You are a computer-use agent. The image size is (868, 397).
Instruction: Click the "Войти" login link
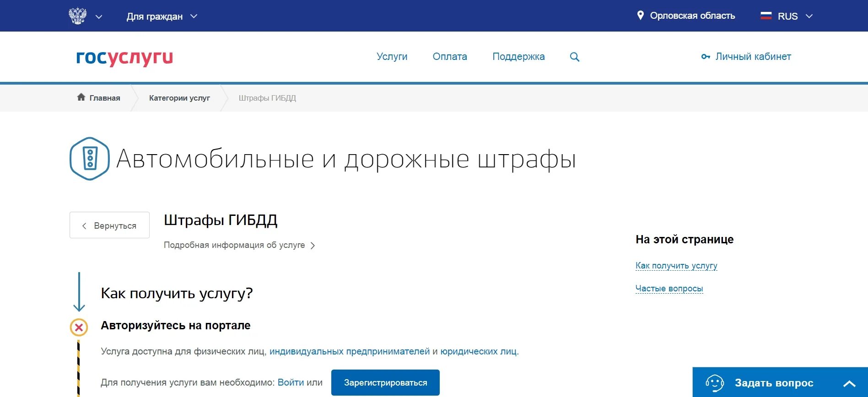[291, 382]
